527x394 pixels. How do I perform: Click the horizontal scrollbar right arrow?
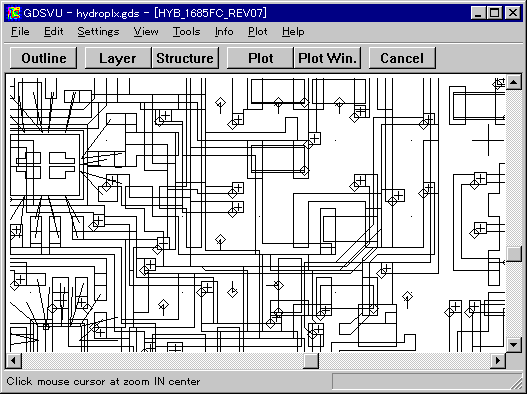tap(498, 361)
